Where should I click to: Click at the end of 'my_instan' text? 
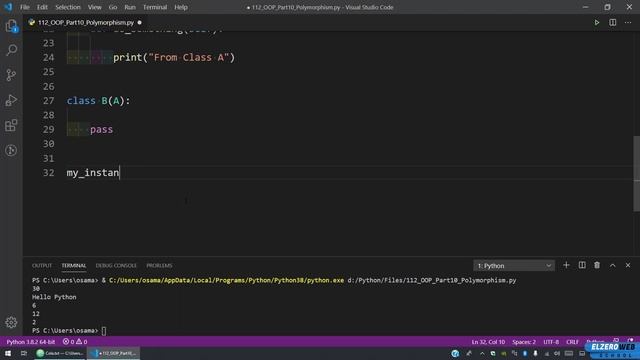pyautogui.click(x=119, y=173)
